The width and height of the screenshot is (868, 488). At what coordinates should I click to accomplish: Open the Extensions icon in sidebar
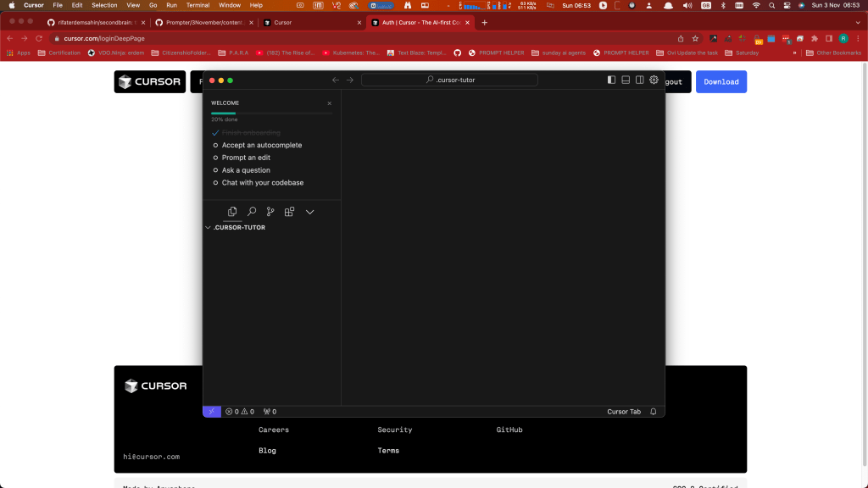[289, 211]
